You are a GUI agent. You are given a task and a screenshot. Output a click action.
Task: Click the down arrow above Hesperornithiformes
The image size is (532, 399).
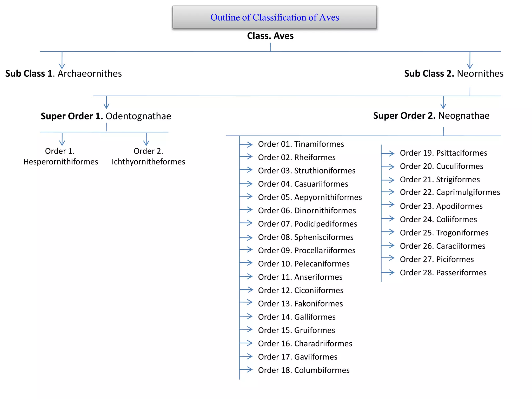pos(62,139)
